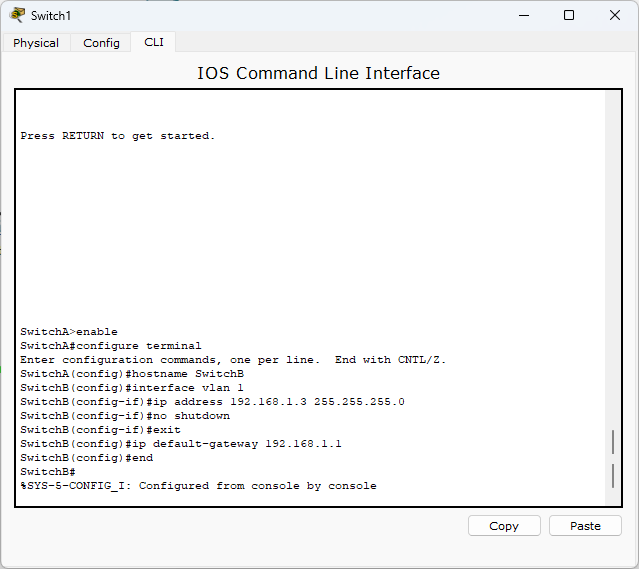Click the 'hostname SwitchB' command line
Viewport: 639px width, 569px height.
click(x=132, y=374)
